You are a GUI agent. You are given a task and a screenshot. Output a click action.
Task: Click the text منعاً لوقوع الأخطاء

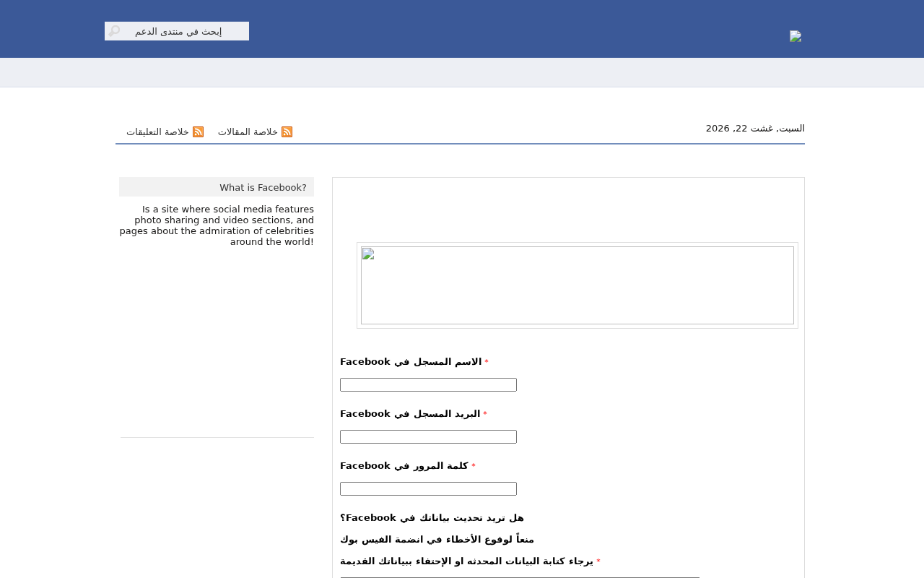[x=437, y=540]
